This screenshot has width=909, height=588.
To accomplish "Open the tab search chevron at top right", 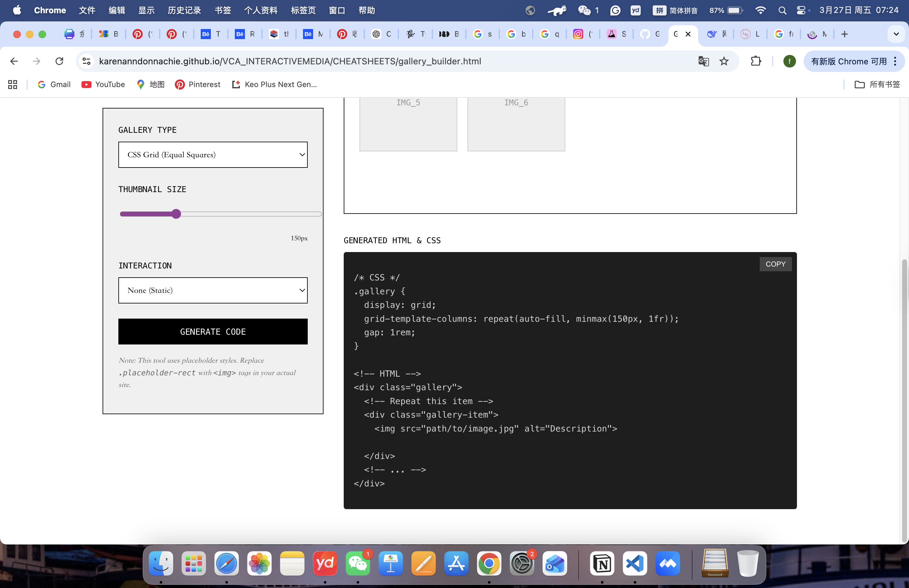I will coord(896,34).
